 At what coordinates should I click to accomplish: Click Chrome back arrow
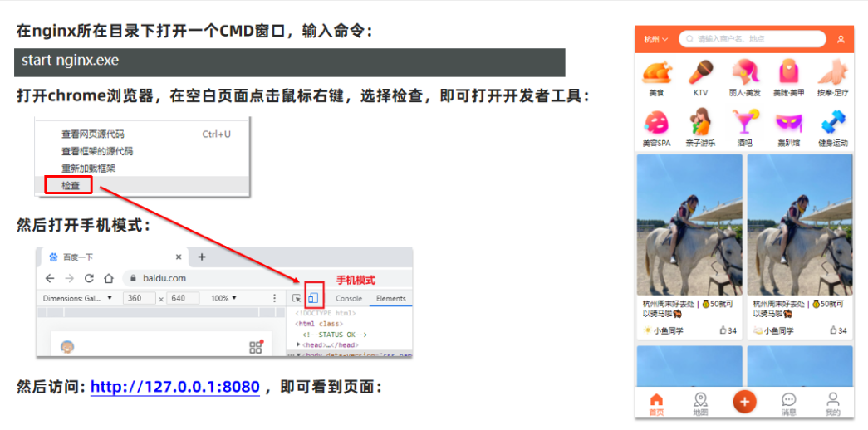coord(50,278)
